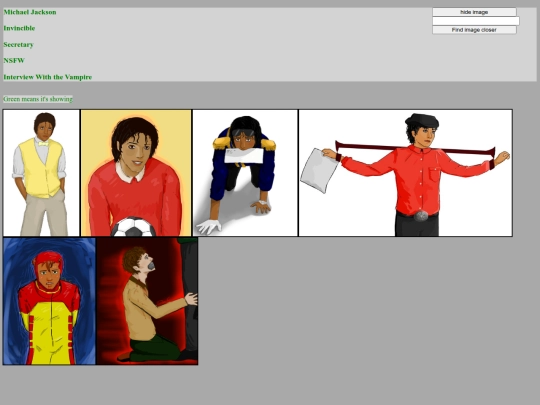Toggle the NSFW tag filter

[14, 61]
